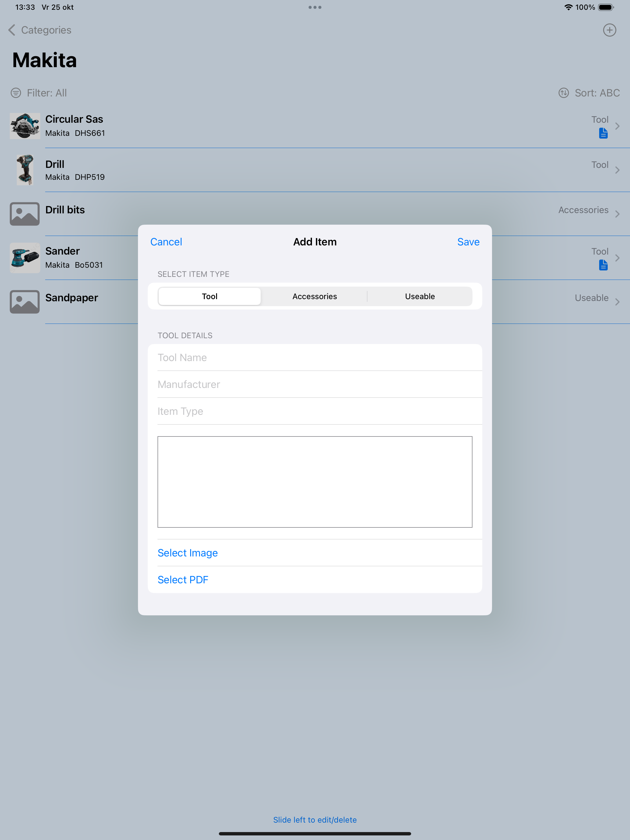Cancel the Add Item dialog
This screenshot has height=840, width=630.
[166, 242]
